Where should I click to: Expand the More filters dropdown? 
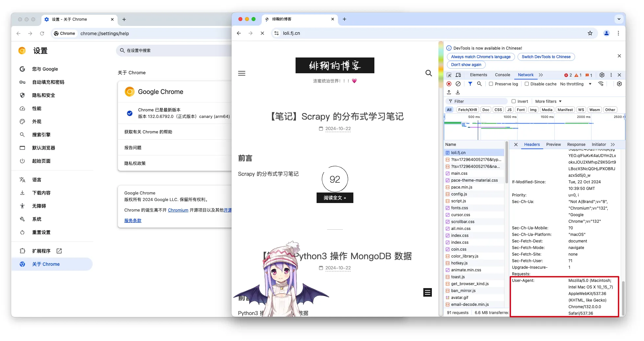click(x=548, y=101)
